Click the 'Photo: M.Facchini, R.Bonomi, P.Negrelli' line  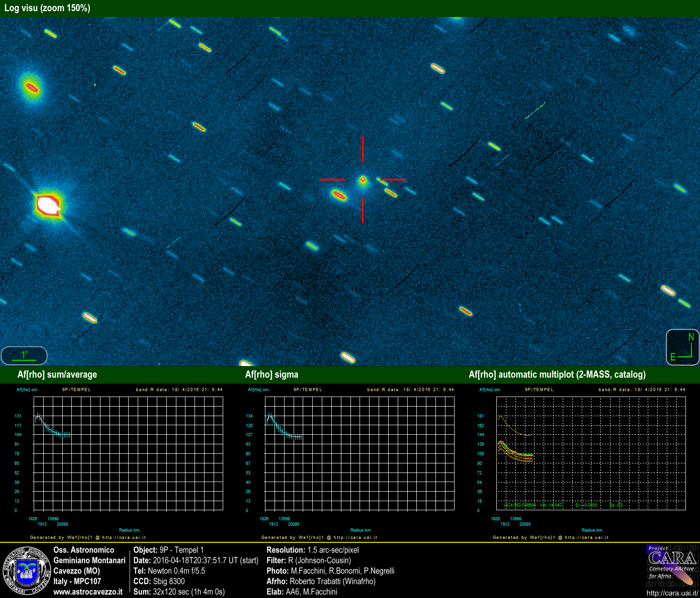(330, 571)
